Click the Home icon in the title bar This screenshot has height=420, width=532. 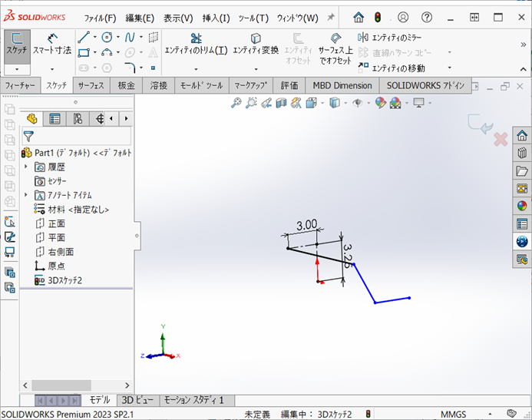pos(359,17)
